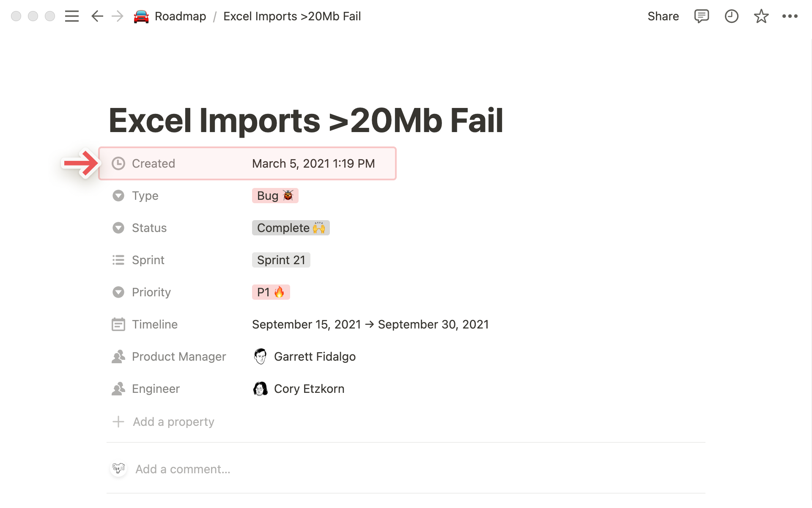Go forward with the right arrow
Screen dimensions: 812x508
(118, 17)
